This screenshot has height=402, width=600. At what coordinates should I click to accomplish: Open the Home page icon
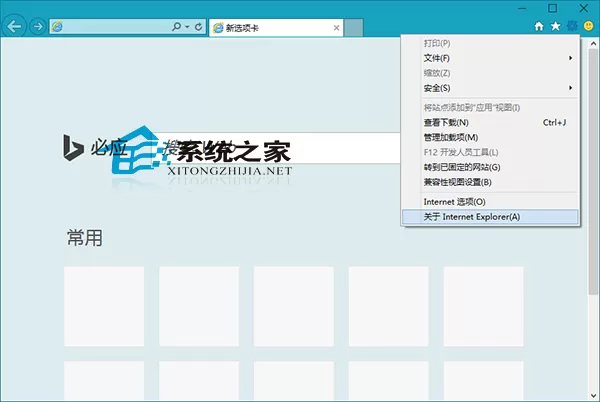pyautogui.click(x=539, y=26)
